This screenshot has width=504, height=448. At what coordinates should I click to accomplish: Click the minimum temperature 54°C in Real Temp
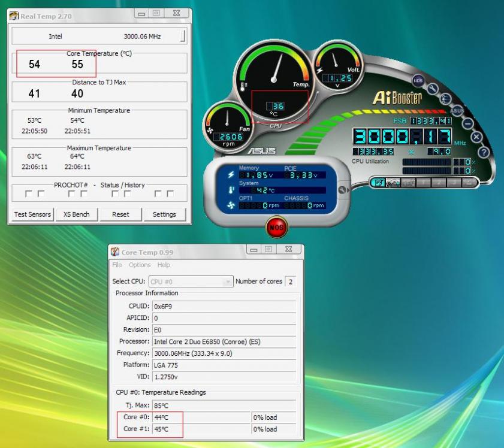(x=77, y=120)
